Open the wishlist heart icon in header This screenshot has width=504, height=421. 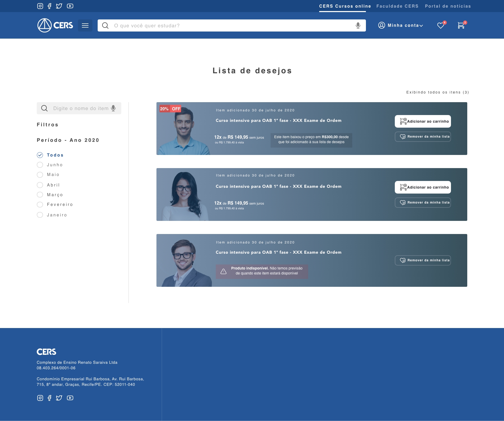[441, 25]
